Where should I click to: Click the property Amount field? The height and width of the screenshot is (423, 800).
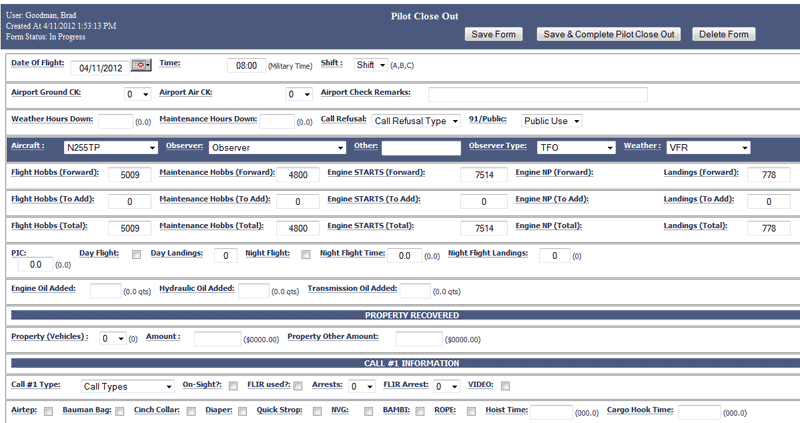coord(217,339)
